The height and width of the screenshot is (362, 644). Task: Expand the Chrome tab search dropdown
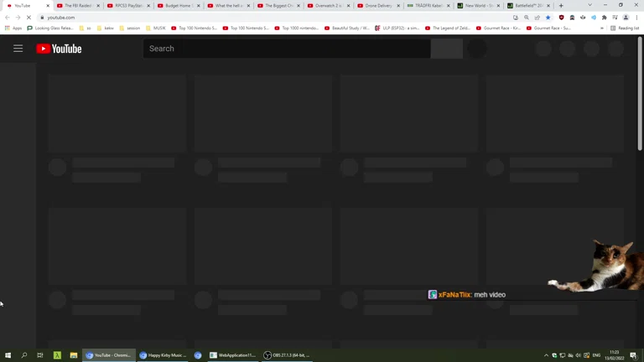pos(589,6)
